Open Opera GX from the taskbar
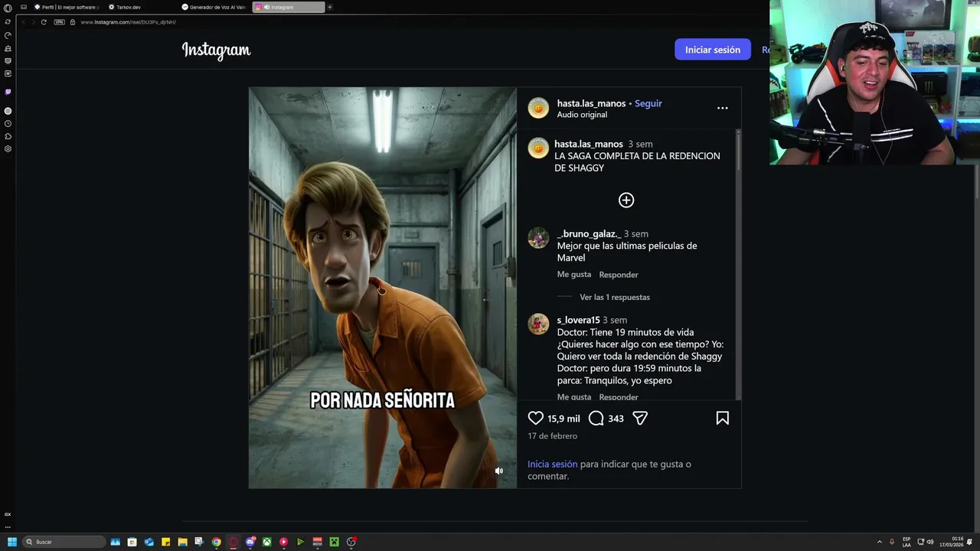Viewport: 980px width, 551px height. coord(233,542)
